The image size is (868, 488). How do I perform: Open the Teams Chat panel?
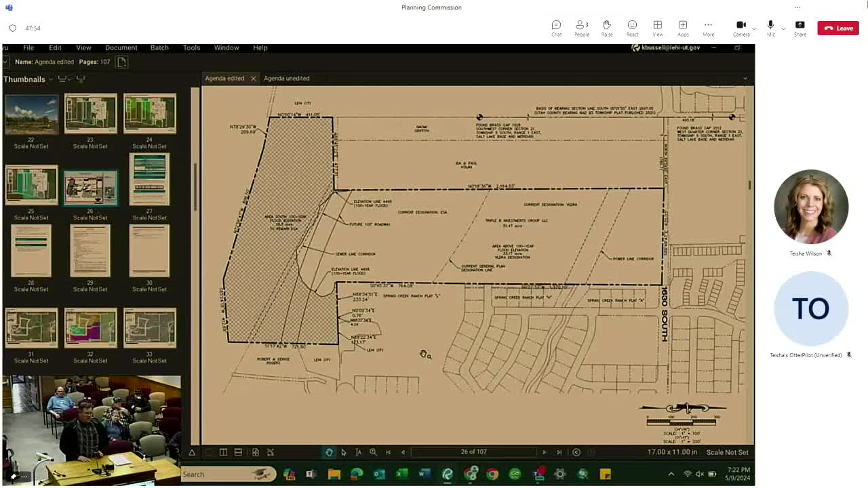click(556, 28)
